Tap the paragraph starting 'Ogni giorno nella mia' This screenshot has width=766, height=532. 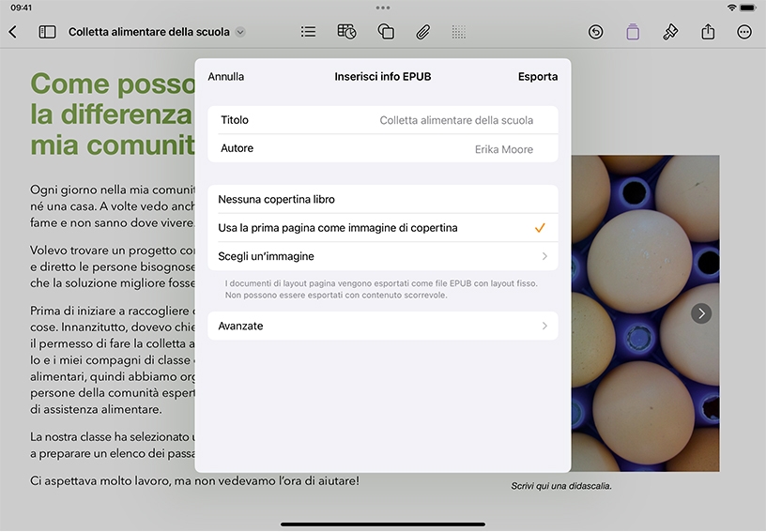click(113, 206)
